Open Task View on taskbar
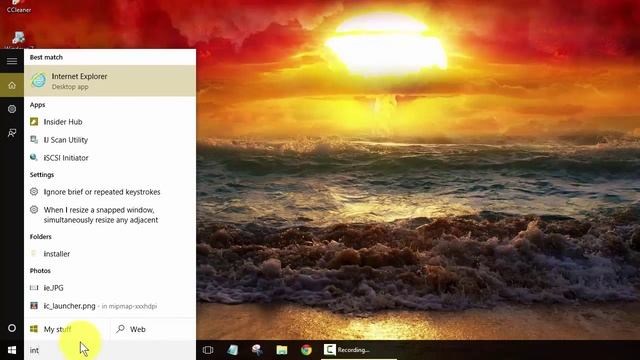This screenshot has width=640, height=360. click(208, 350)
